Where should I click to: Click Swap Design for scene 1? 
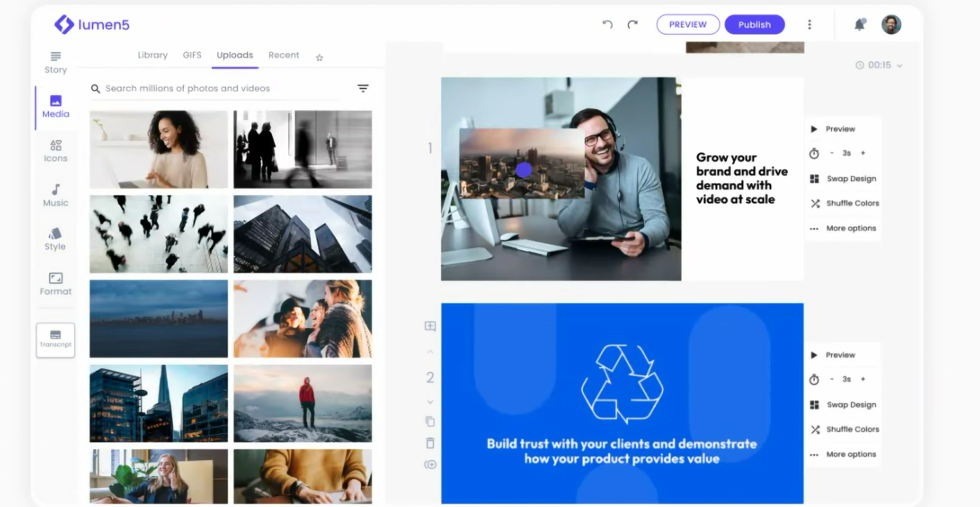pos(843,178)
